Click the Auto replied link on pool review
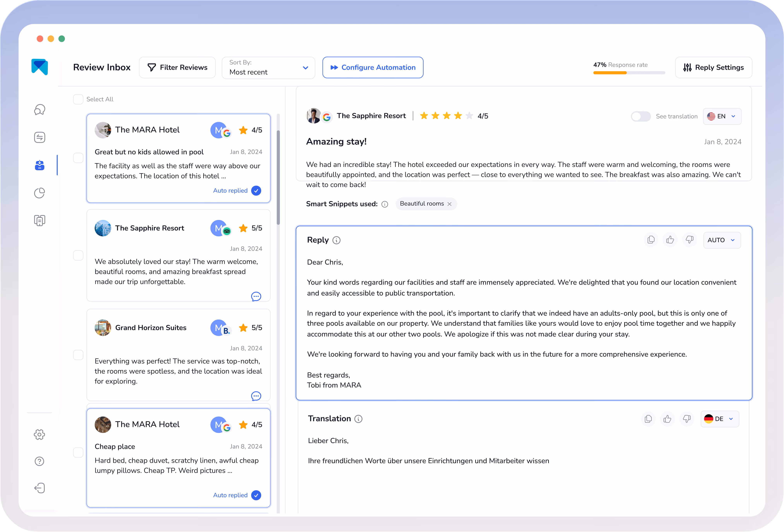Viewport: 784px width, 532px height. [230, 191]
